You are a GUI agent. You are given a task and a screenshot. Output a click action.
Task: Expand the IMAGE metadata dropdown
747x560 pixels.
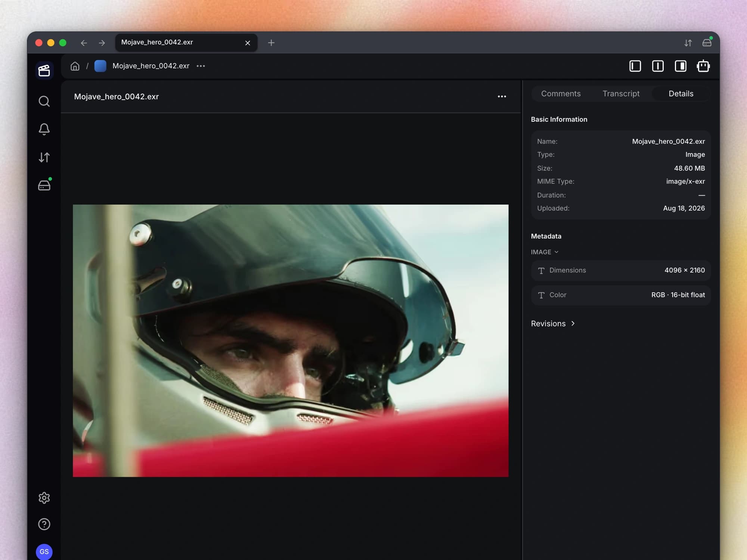545,252
